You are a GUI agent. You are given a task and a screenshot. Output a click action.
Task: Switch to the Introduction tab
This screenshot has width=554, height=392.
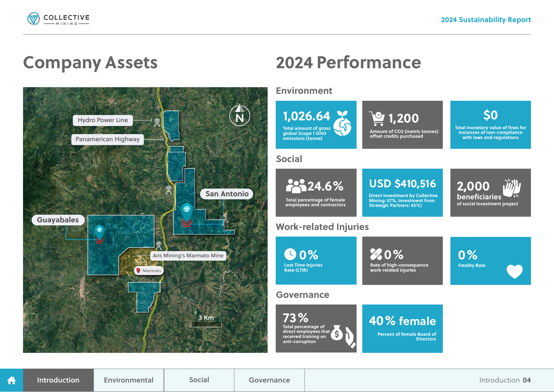click(58, 380)
